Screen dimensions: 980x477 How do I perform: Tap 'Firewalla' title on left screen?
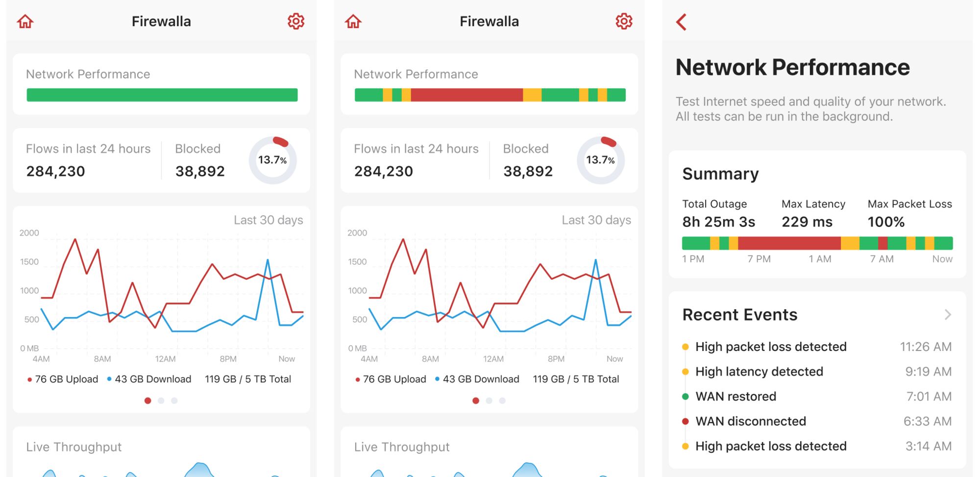click(x=161, y=22)
